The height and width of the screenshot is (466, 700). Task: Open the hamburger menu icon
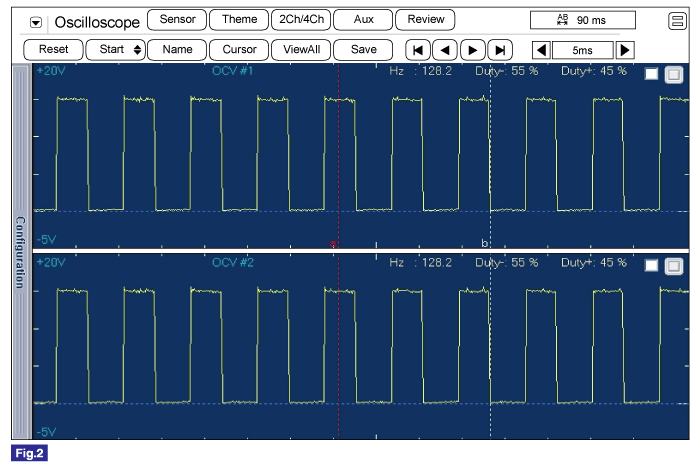pyautogui.click(x=677, y=21)
